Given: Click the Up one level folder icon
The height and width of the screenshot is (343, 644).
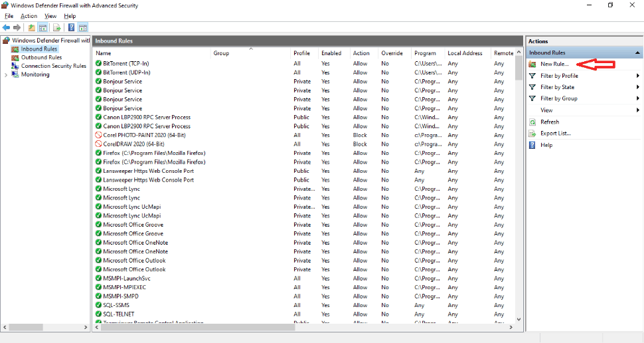Looking at the screenshot, I should click(32, 27).
